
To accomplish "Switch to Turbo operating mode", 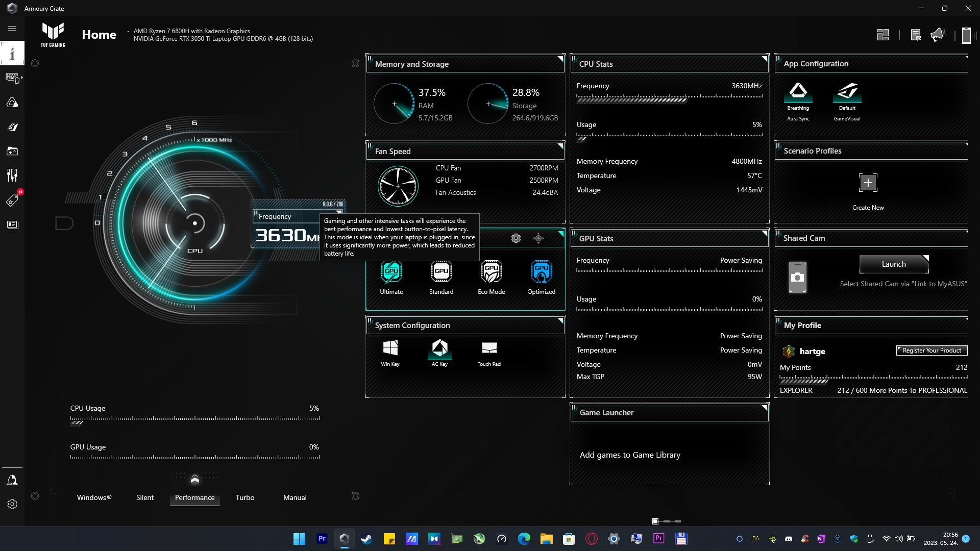I will (x=245, y=497).
